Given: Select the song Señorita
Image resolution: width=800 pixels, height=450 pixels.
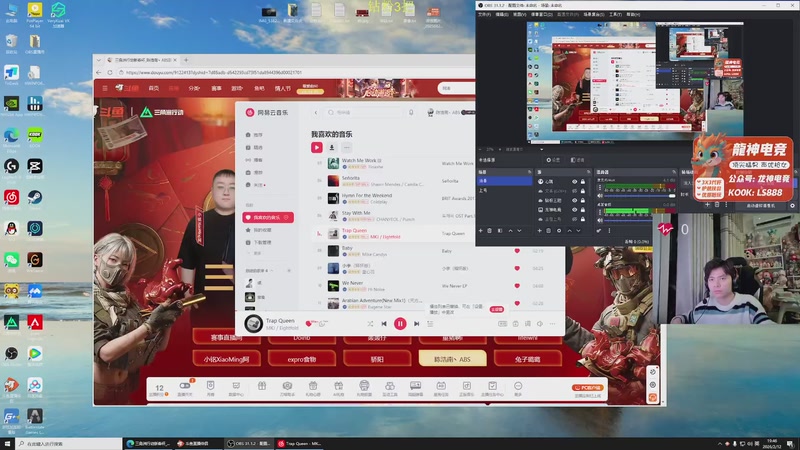Looking at the screenshot, I should point(351,178).
